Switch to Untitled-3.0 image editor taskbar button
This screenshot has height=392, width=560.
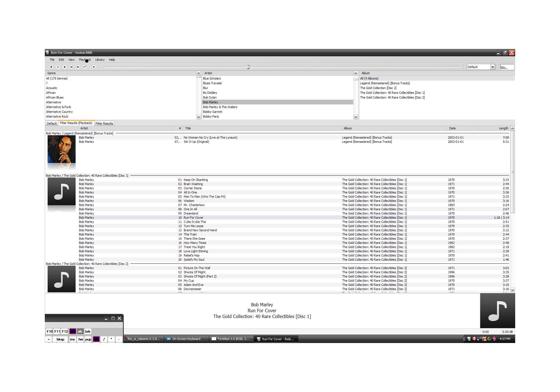231,339
